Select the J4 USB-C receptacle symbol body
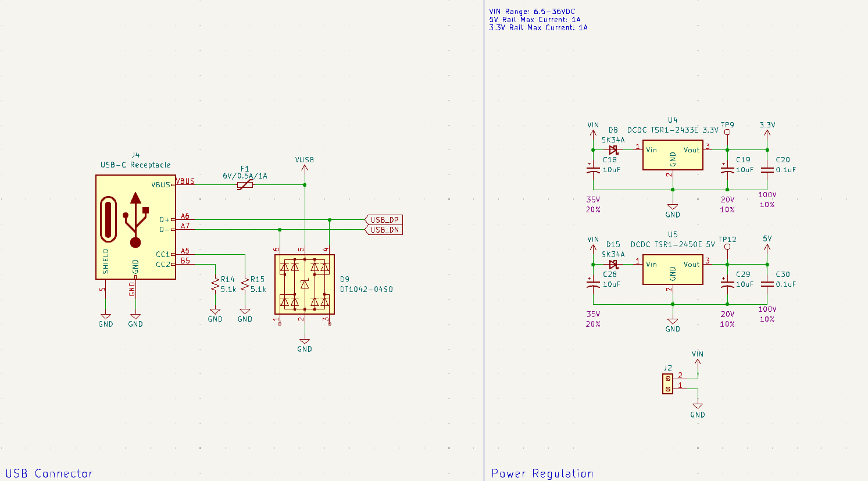The width and height of the screenshot is (868, 481). (x=135, y=227)
